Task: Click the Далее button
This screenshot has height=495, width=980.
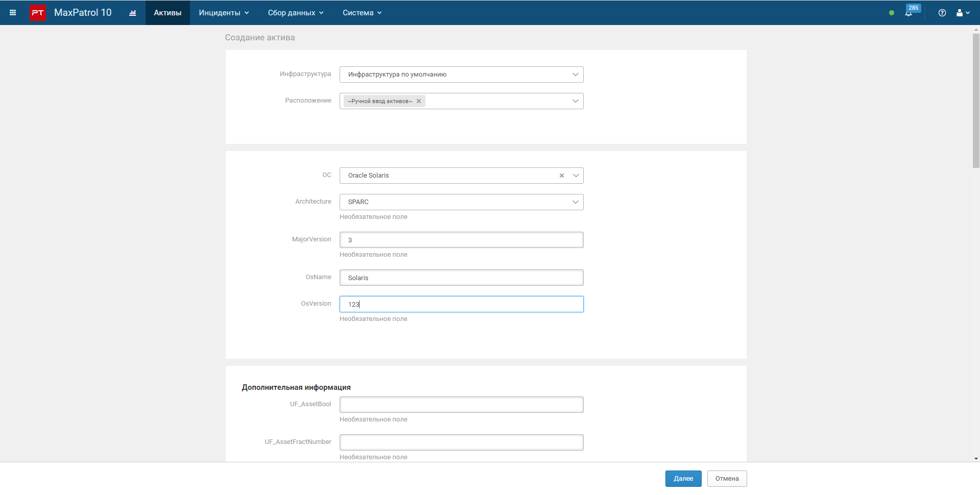Action: click(683, 479)
